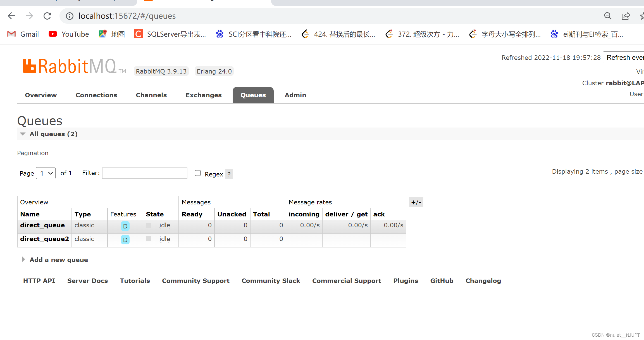Image resolution: width=644 pixels, height=340 pixels.
Task: Click the site info icon in address bar
Action: tap(70, 16)
